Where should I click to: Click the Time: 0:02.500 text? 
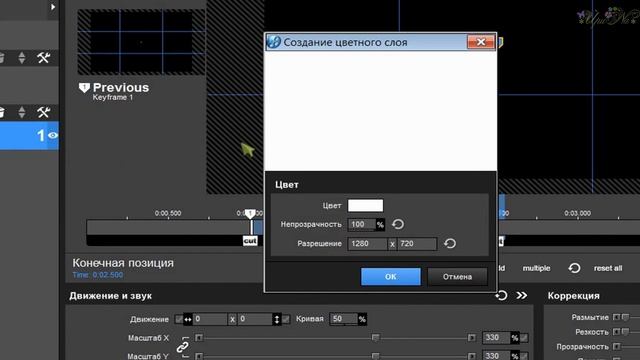click(98, 275)
